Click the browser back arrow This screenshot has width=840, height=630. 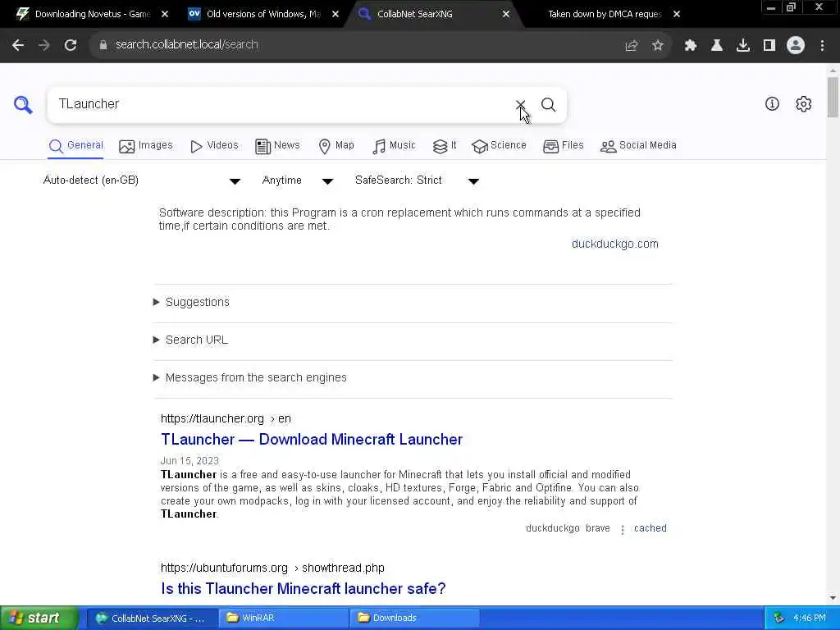coord(18,45)
